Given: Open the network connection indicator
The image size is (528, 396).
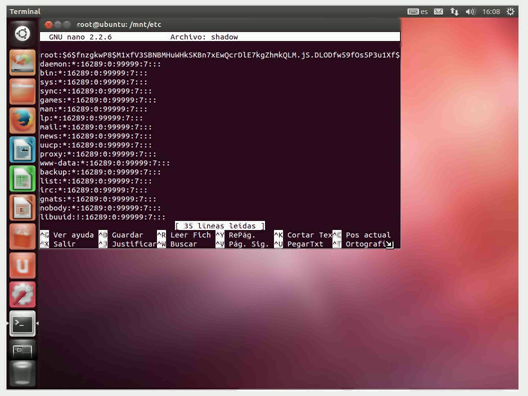Looking at the screenshot, I should click(x=454, y=12).
